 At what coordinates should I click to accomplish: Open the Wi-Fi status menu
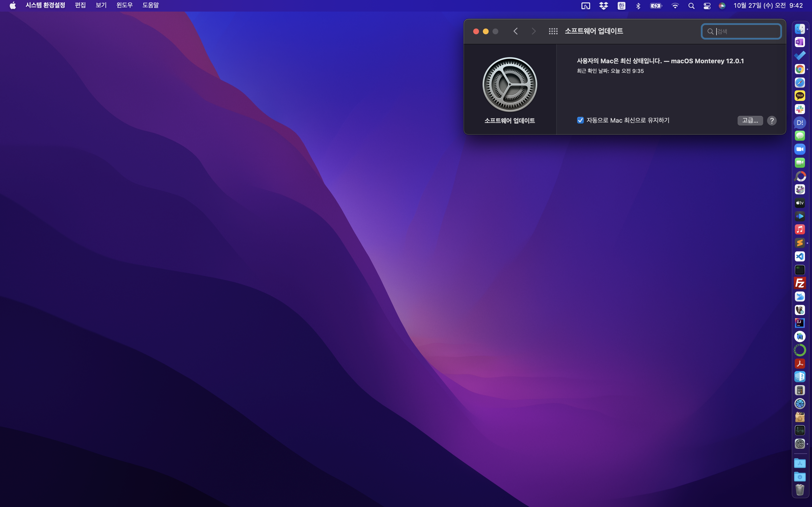point(675,6)
